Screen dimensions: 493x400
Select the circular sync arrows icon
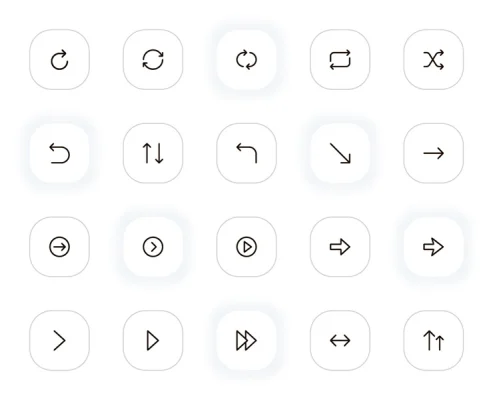[153, 60]
